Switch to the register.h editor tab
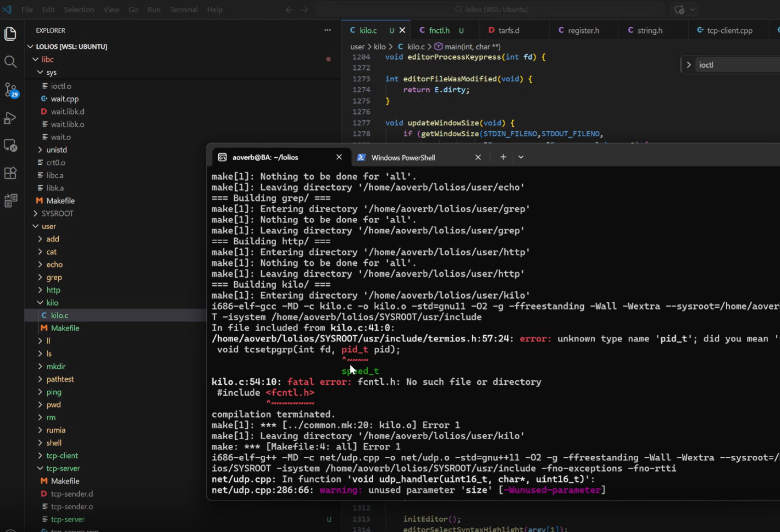The height and width of the screenshot is (532, 780). 584,31
